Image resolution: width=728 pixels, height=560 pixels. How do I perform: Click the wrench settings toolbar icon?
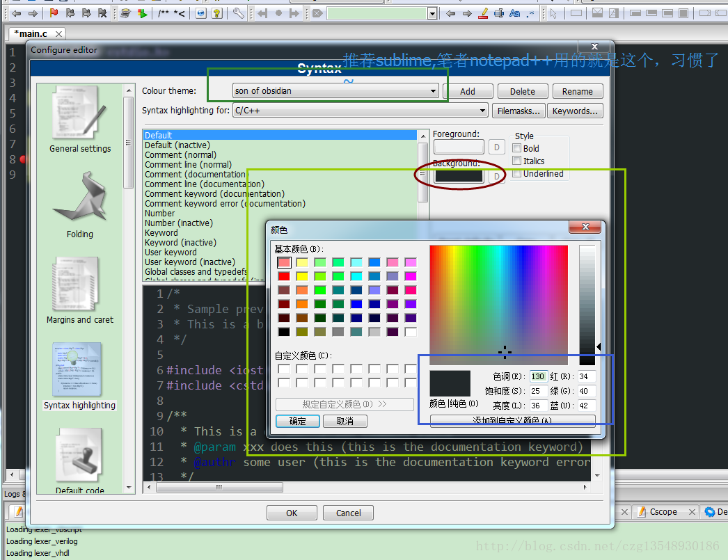[238, 13]
